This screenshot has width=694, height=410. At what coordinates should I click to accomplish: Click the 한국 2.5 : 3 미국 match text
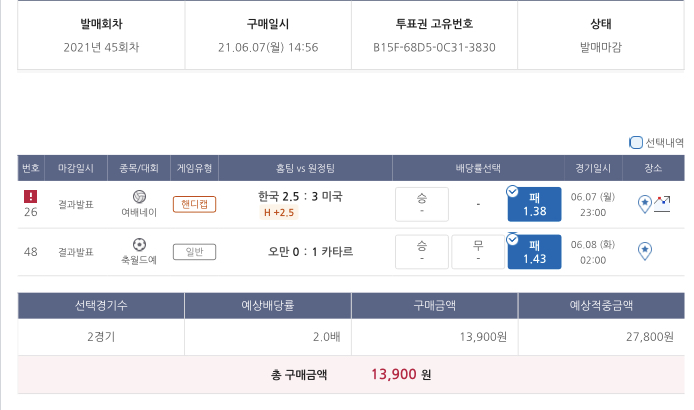pyautogui.click(x=300, y=196)
